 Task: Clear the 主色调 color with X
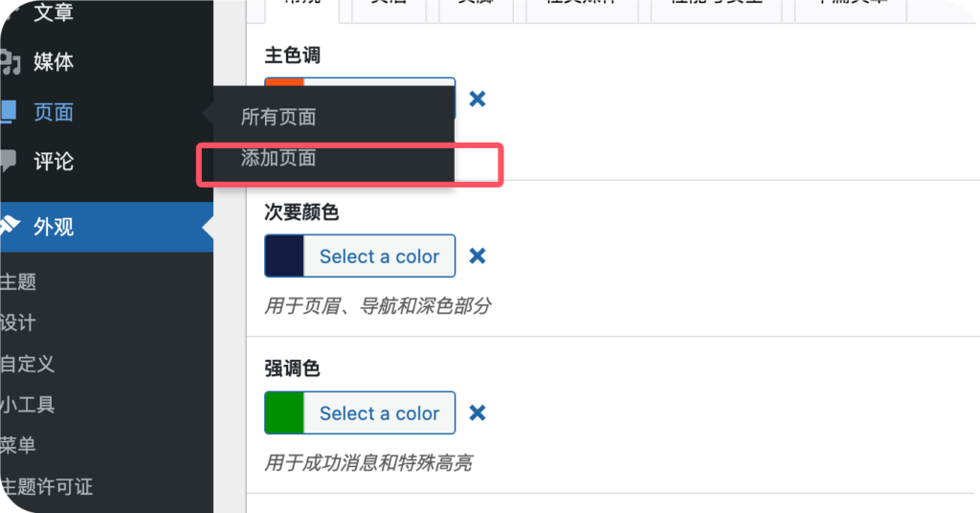click(477, 99)
